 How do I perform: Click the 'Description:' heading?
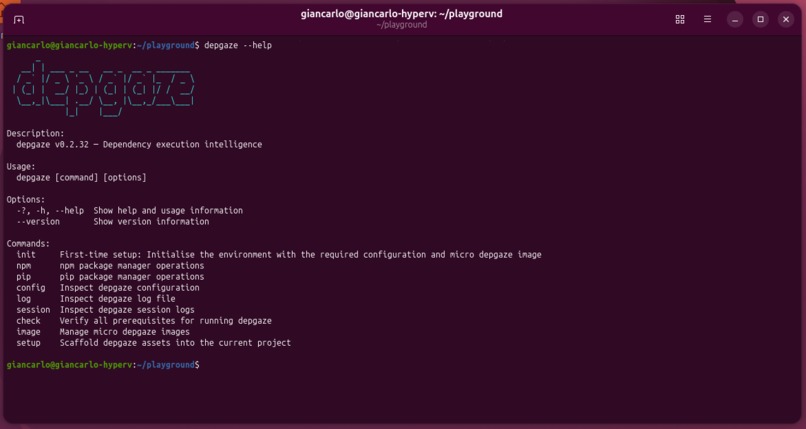[35, 134]
